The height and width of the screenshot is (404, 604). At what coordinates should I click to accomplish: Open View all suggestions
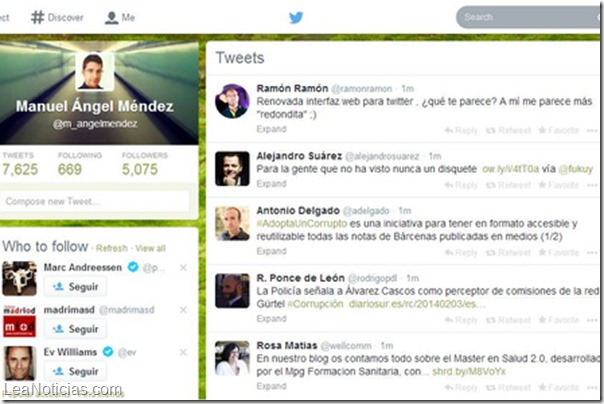pyautogui.click(x=150, y=248)
